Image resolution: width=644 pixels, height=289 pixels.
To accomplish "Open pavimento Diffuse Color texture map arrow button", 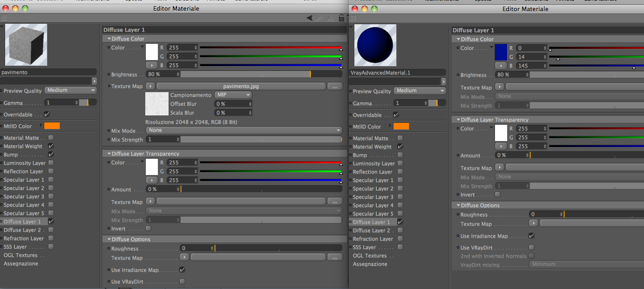I will click(x=150, y=86).
